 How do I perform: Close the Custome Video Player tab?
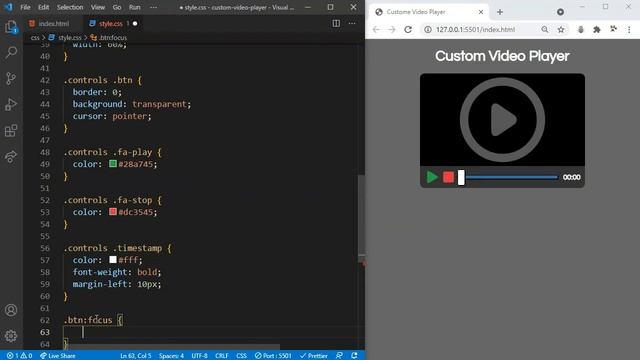pyautogui.click(x=481, y=12)
